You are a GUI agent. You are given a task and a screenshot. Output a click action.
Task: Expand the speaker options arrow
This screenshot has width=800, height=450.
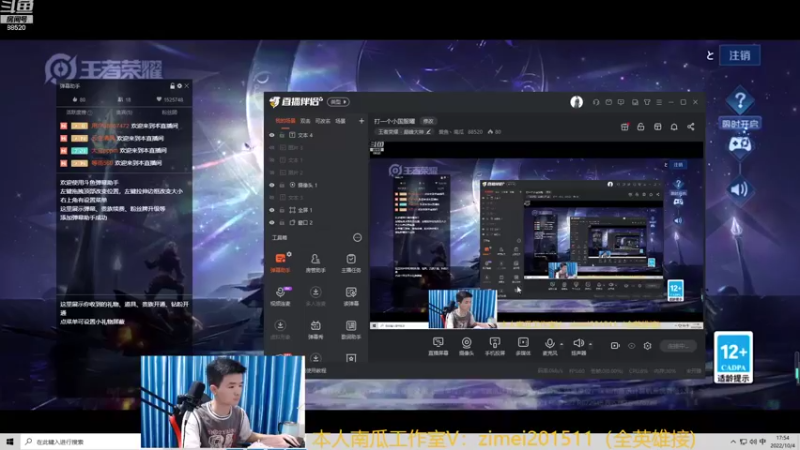point(590,344)
